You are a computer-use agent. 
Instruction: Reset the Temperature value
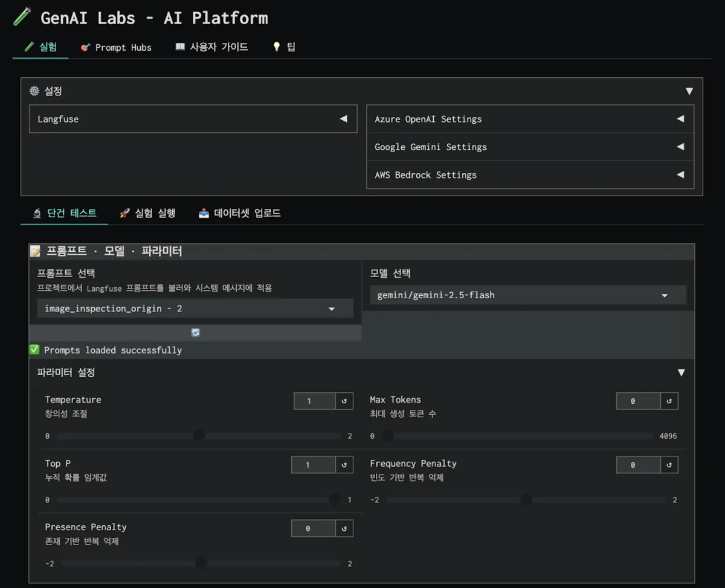(x=344, y=401)
